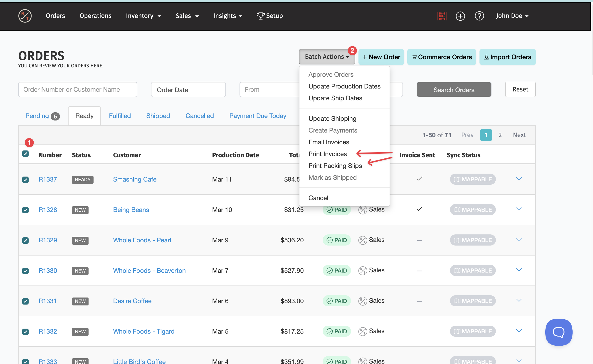Click the MAPPABLE badge for R1337
This screenshot has width=593, height=364.
[x=473, y=179]
